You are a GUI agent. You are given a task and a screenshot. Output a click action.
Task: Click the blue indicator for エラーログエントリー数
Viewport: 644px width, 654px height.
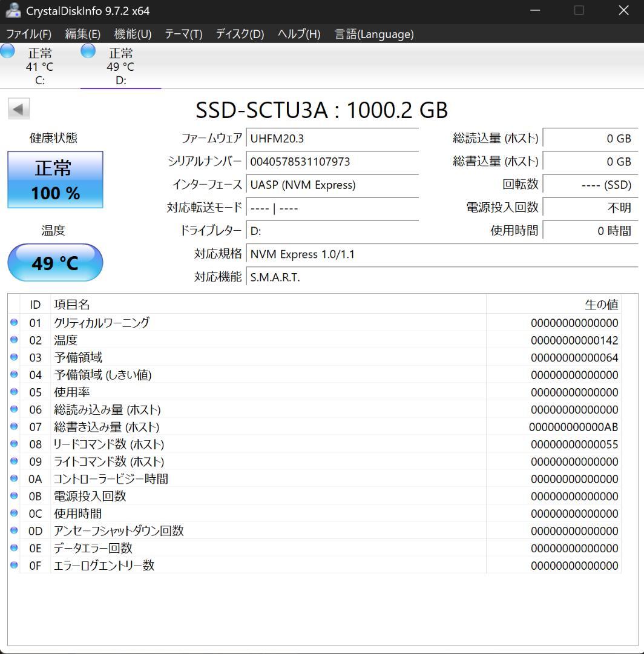13,565
